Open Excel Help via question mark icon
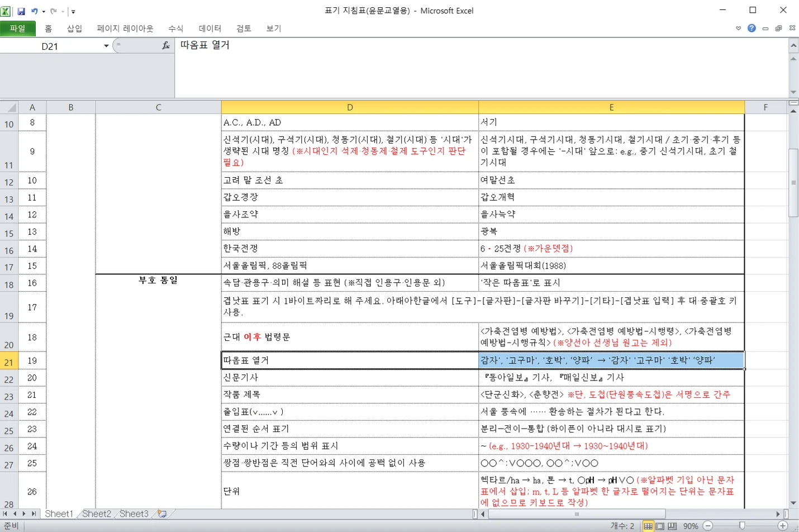 tap(752, 28)
